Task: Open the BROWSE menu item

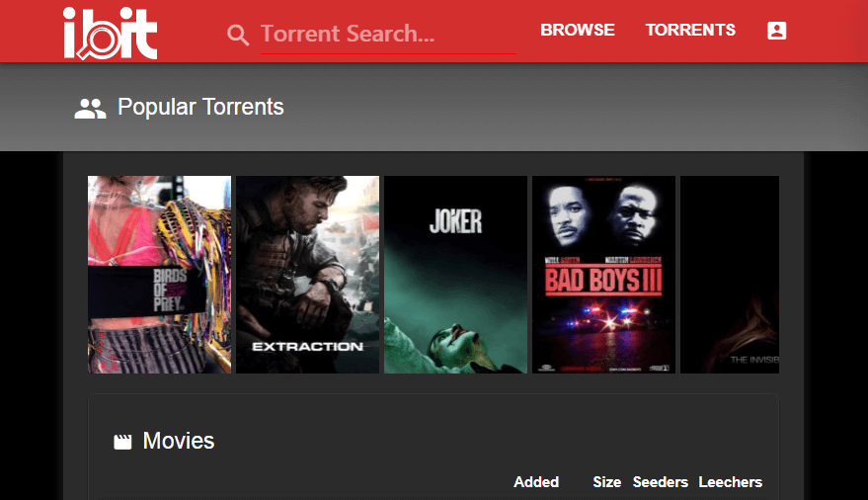Action: (x=578, y=30)
